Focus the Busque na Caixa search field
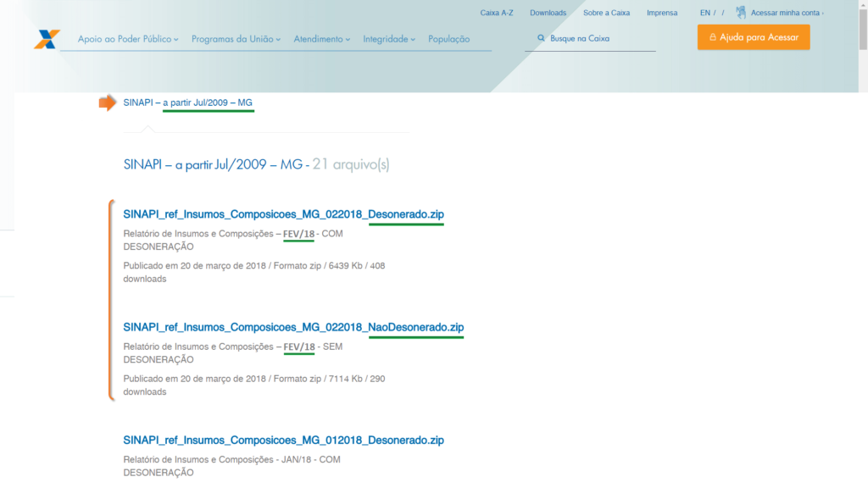 pyautogui.click(x=598, y=38)
